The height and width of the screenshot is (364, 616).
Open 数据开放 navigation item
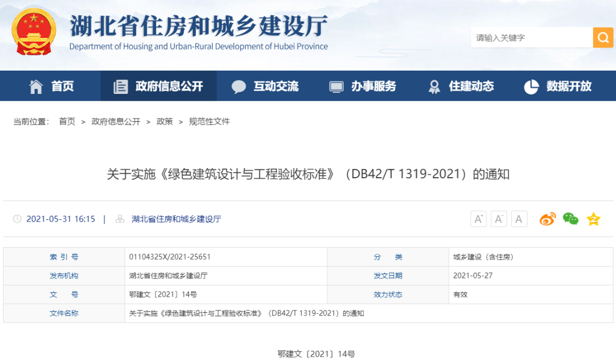click(558, 86)
